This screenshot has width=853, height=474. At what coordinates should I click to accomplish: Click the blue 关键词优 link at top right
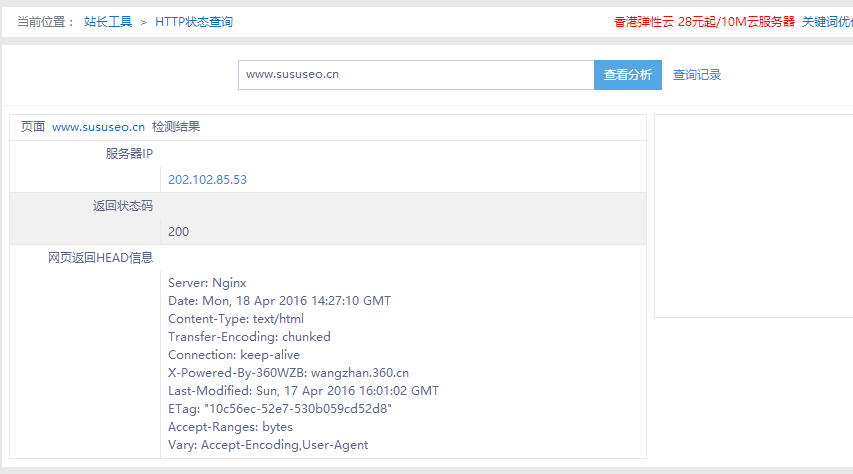tap(826, 21)
